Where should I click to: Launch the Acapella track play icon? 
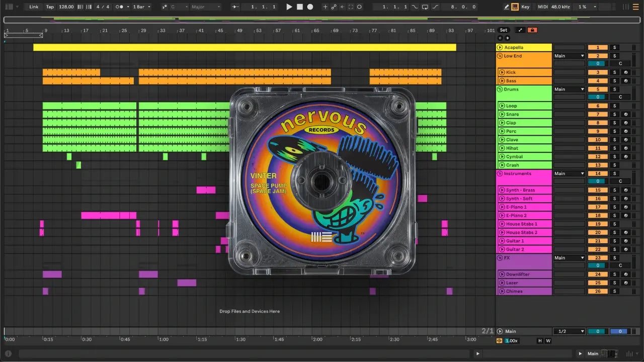tap(500, 48)
